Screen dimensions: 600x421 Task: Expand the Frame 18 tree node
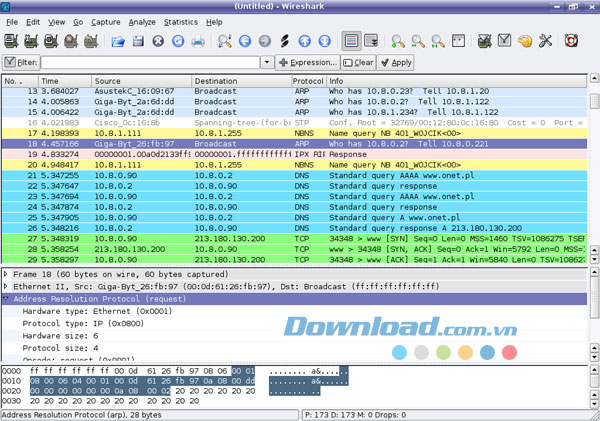pyautogui.click(x=6, y=274)
